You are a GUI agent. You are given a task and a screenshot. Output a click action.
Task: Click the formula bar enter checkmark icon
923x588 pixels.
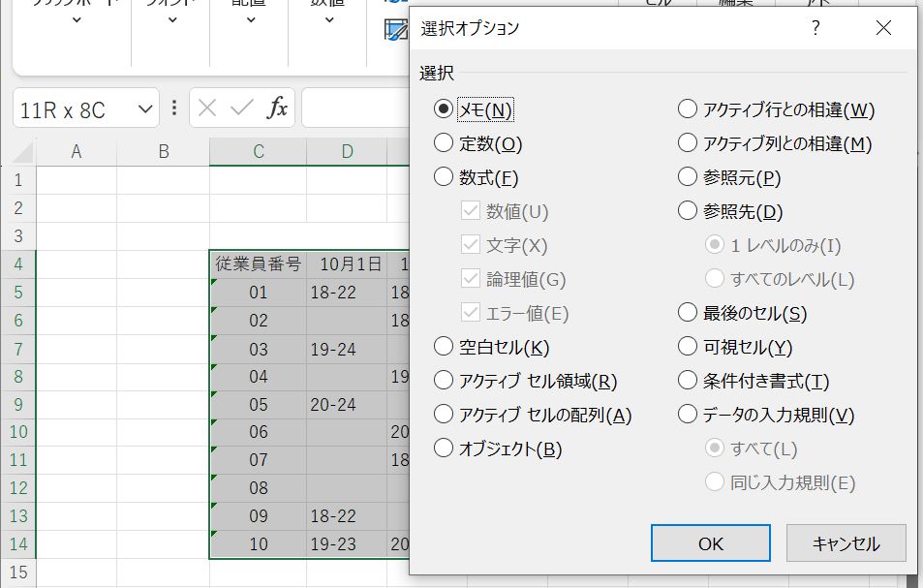241,108
